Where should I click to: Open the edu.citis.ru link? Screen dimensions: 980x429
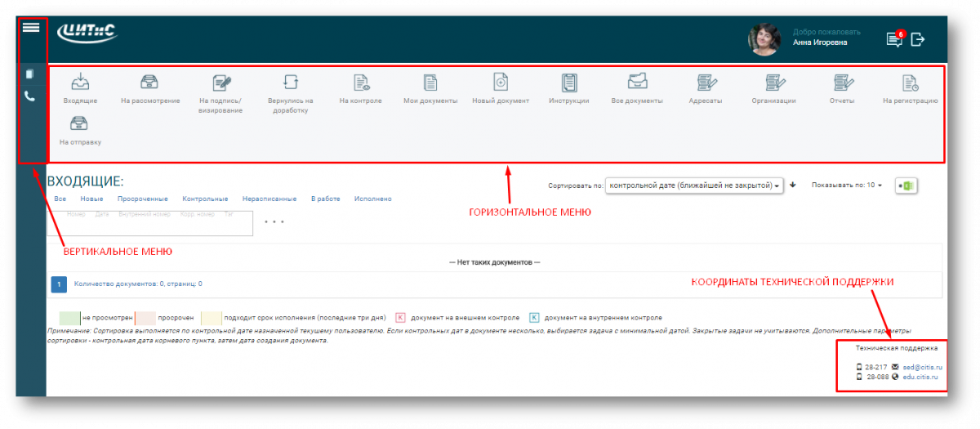(920, 378)
